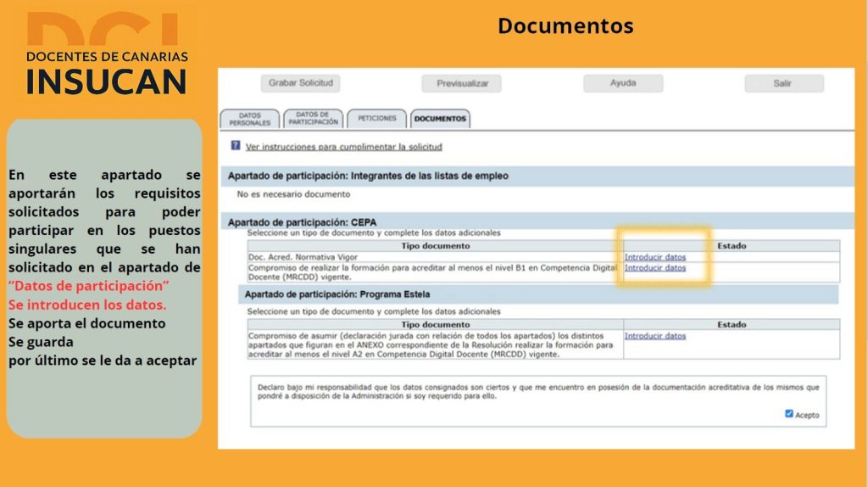Image resolution: width=868 pixels, height=487 pixels.
Task: Open Ver instrucciones para cumplimentar la solicitud link
Action: click(343, 147)
